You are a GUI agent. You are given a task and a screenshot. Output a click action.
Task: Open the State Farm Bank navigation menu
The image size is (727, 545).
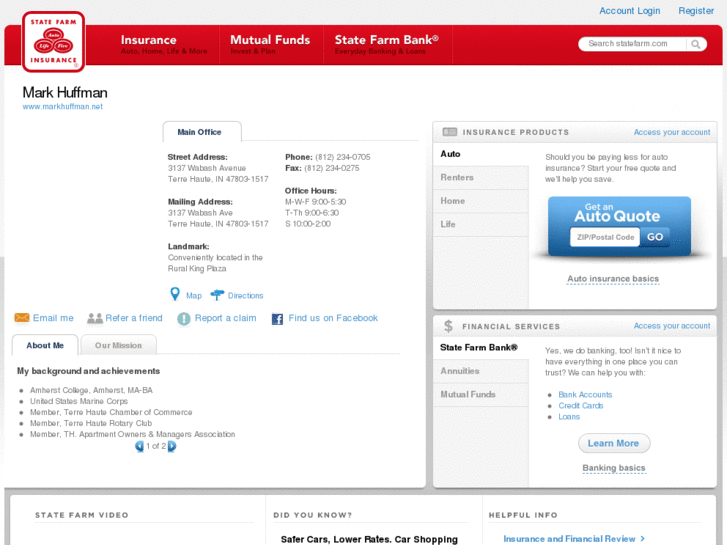[387, 45]
